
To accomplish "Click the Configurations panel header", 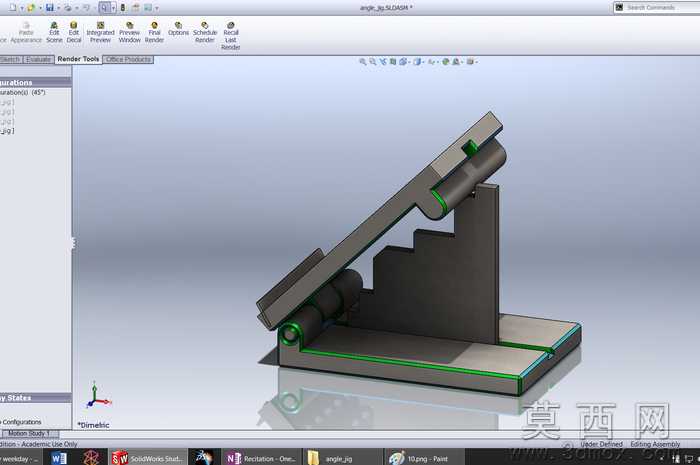I will point(36,83).
